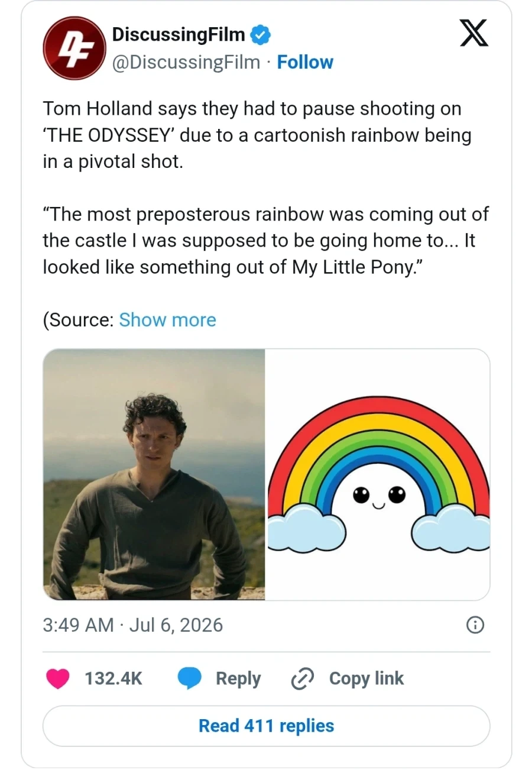Expand tweet text with Show more
Viewport: 532px width, 770px height.
point(167,320)
